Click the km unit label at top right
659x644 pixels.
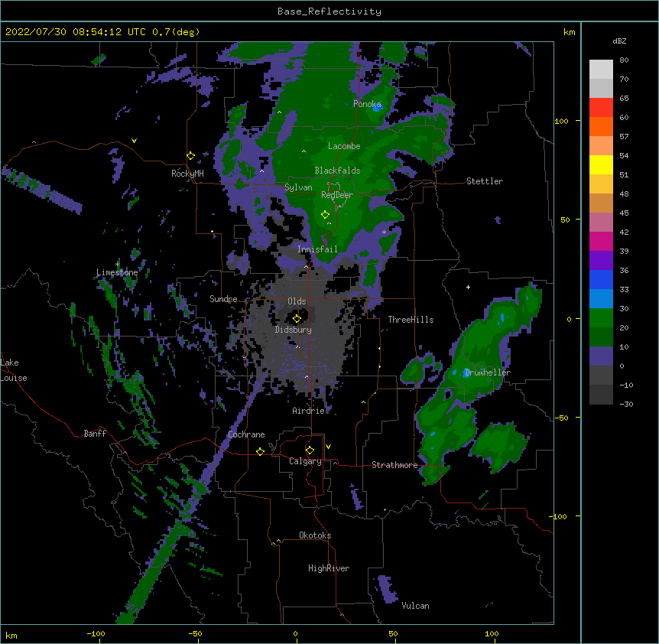coord(569,32)
